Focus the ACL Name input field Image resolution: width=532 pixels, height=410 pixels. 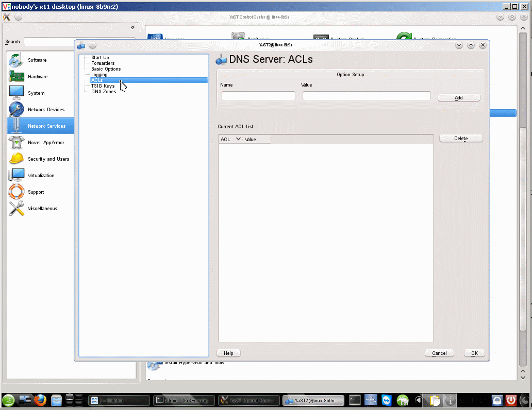pyautogui.click(x=258, y=96)
